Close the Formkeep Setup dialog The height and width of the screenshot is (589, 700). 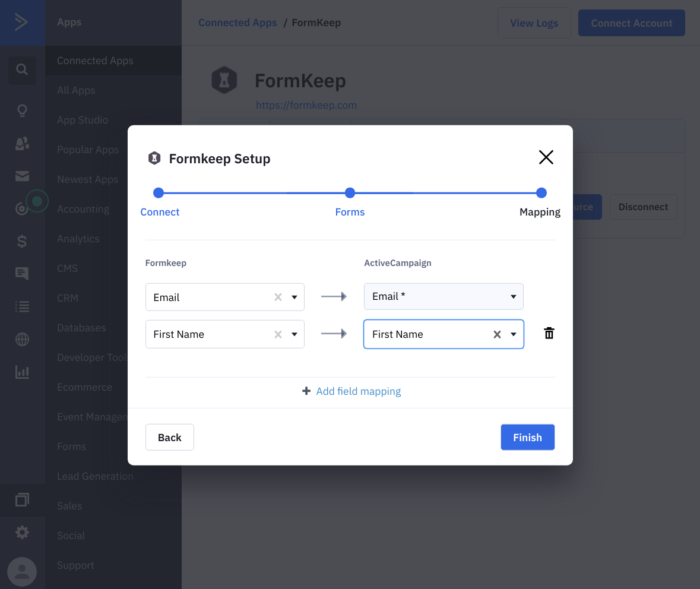tap(546, 157)
